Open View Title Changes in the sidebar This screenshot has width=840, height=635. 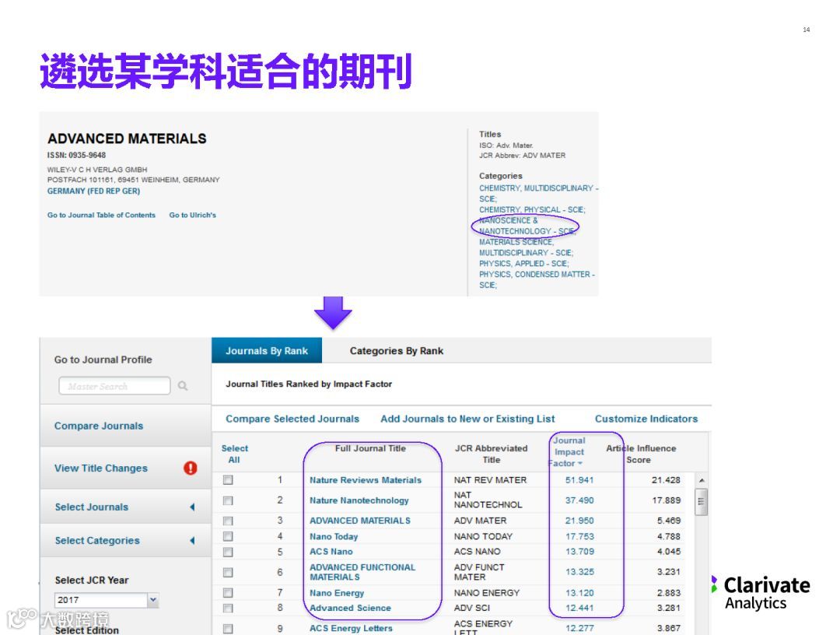(100, 468)
